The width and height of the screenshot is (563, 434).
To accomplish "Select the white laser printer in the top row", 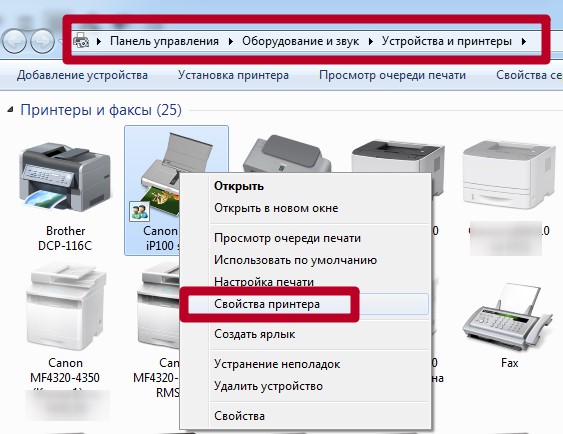I will (x=508, y=175).
